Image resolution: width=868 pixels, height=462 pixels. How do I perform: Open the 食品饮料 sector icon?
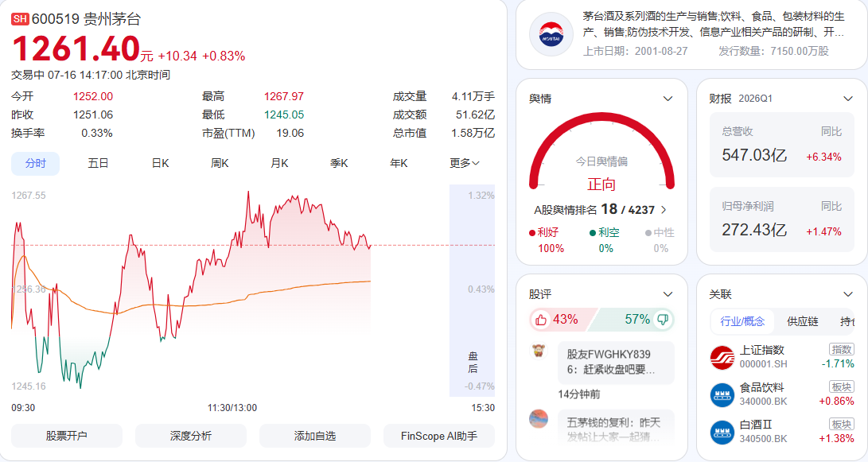pyautogui.click(x=722, y=394)
